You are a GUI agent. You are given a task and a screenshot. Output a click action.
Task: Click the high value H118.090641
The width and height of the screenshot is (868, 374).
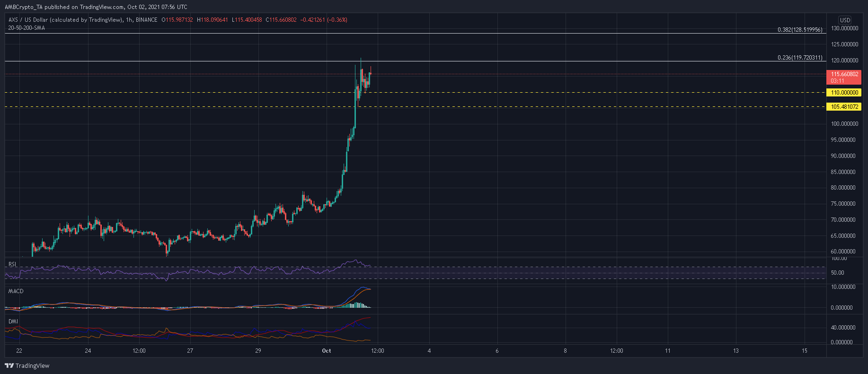click(x=213, y=20)
